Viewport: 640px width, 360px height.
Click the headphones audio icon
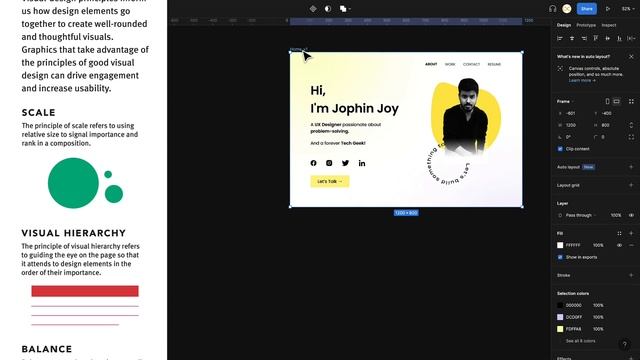(x=552, y=9)
